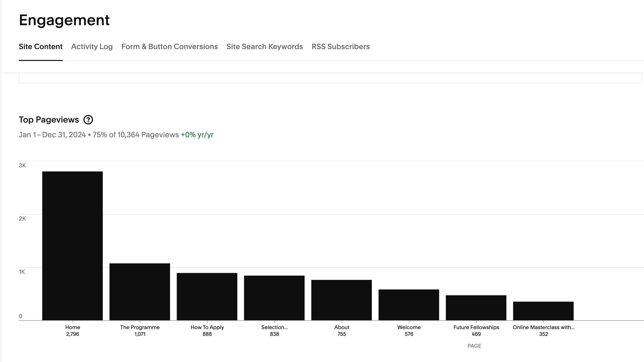
Task: Click the How To Apply bar
Action: point(207,297)
